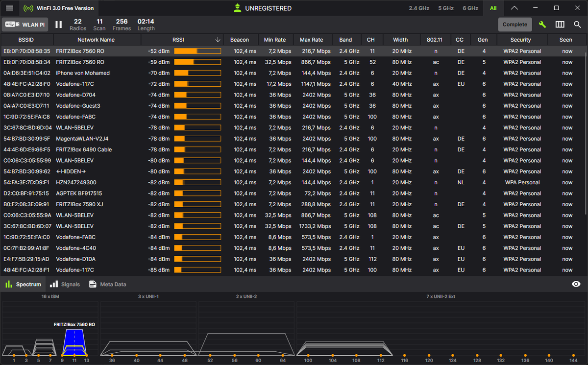Click the Complete view mode button
Screen dimensions: 588x365
[x=515, y=24]
